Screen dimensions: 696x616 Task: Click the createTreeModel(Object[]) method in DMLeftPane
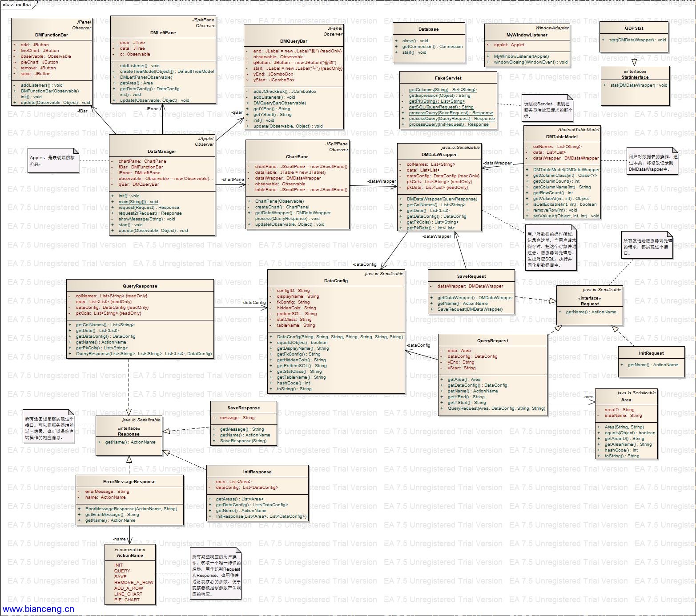pyautogui.click(x=167, y=72)
